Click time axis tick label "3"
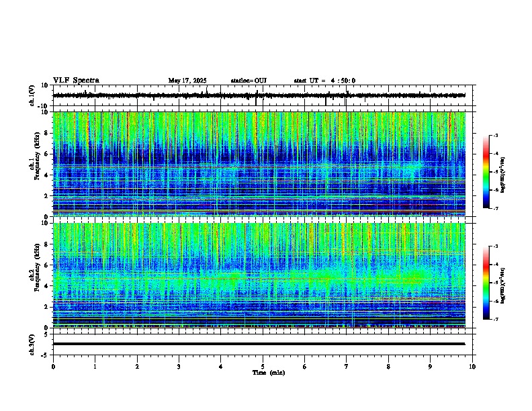Viewport: 532px width, 411px height. (179, 367)
